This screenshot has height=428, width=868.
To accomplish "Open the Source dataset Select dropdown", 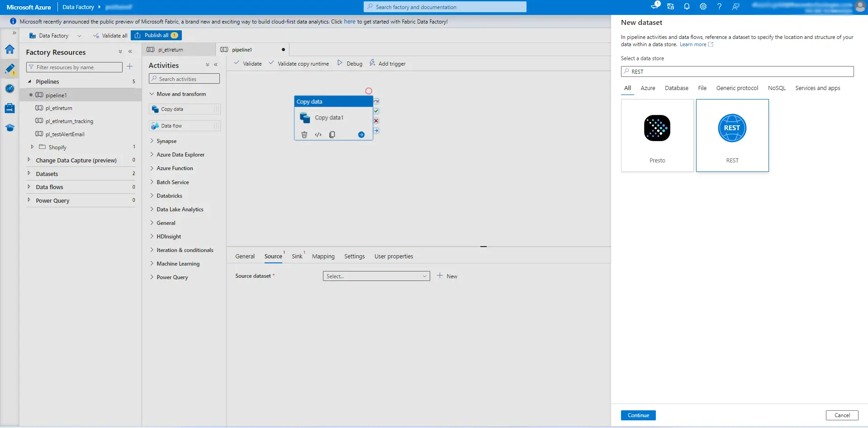I will [376, 276].
